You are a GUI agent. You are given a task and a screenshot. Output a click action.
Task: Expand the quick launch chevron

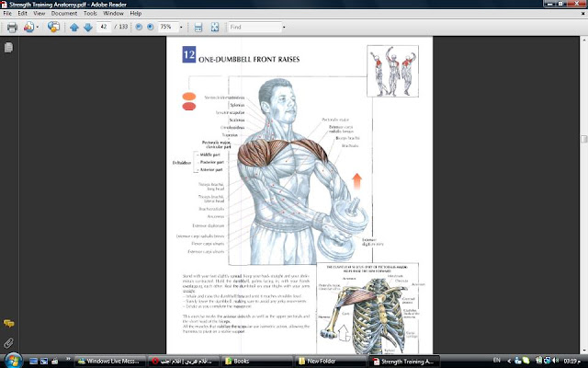coord(68,360)
